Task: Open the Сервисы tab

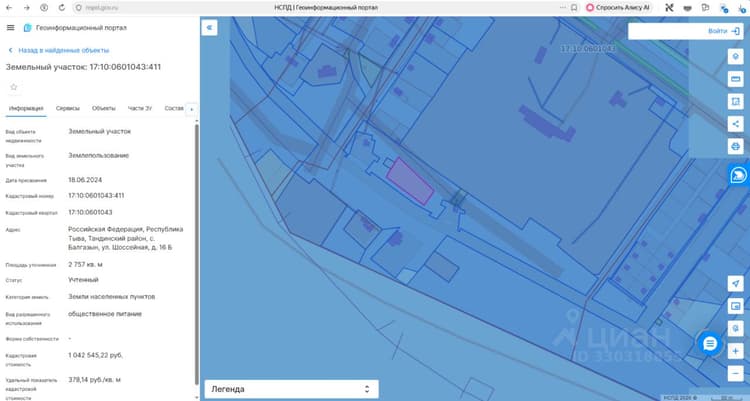Action: tap(68, 109)
